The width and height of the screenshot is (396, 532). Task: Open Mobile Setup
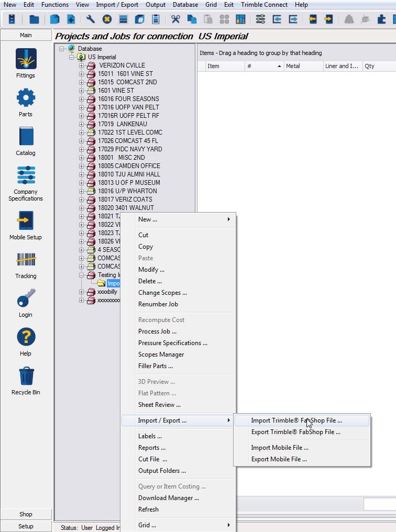(x=26, y=221)
